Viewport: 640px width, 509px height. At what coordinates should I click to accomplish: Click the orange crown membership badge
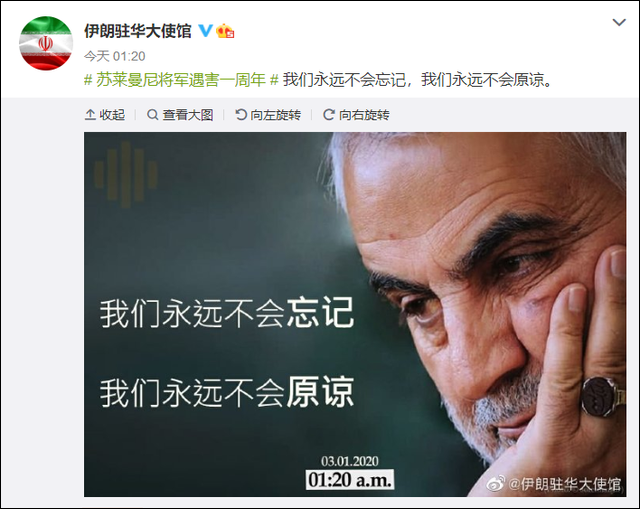point(225,31)
